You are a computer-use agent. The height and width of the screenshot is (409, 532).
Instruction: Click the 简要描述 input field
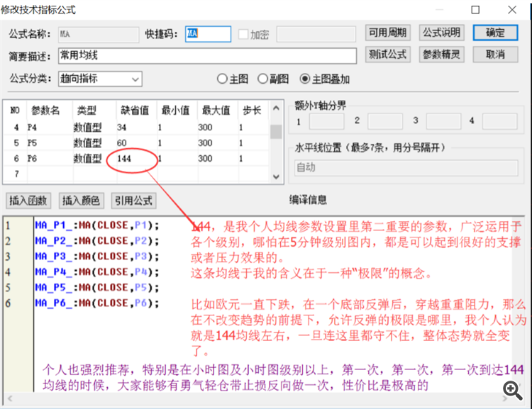207,55
